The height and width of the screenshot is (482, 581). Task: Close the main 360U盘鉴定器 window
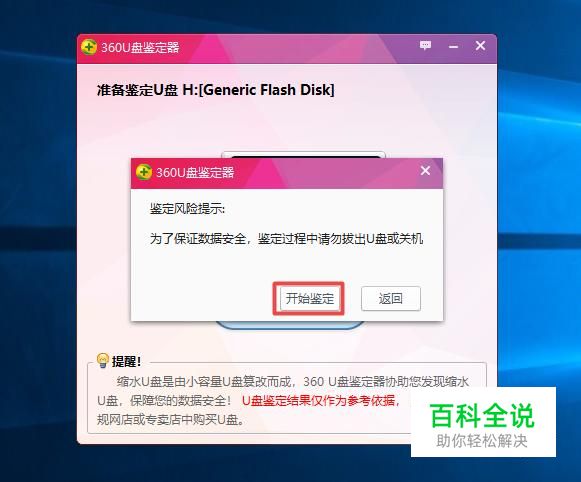click(x=480, y=46)
